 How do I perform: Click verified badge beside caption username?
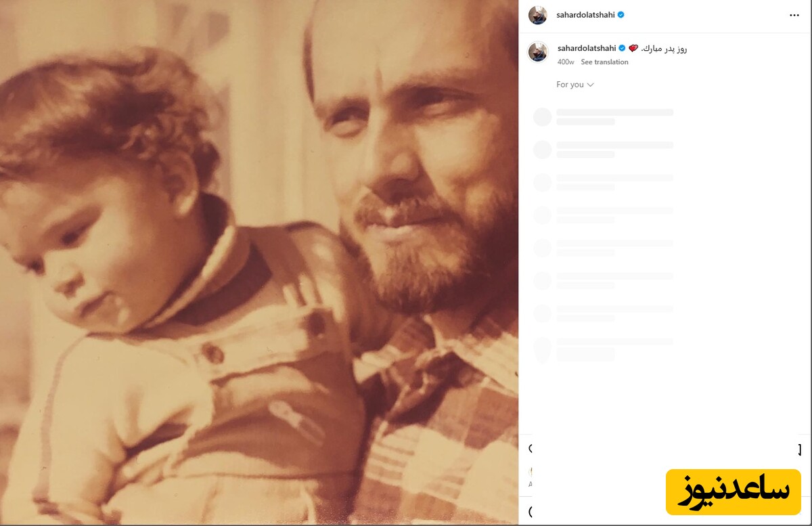[x=621, y=49]
